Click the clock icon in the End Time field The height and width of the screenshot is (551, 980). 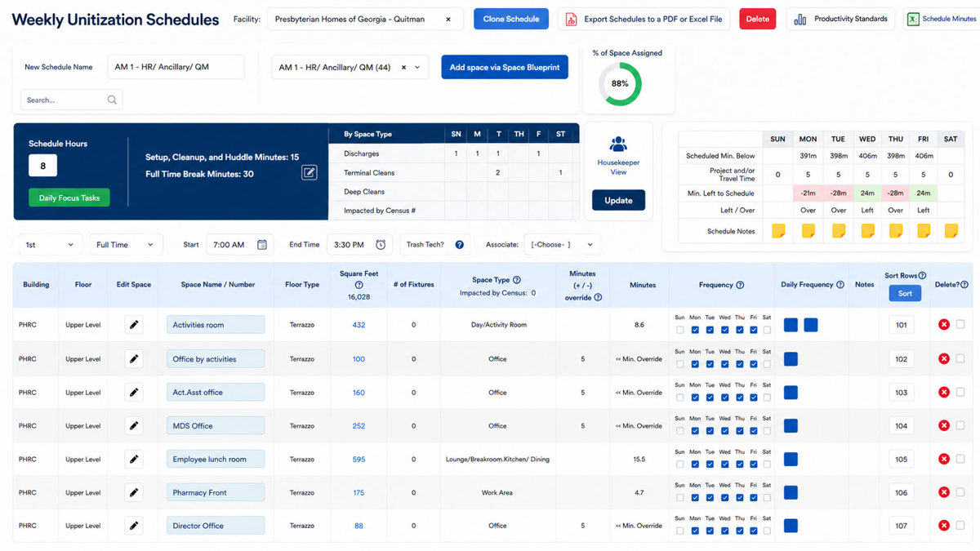click(x=381, y=244)
